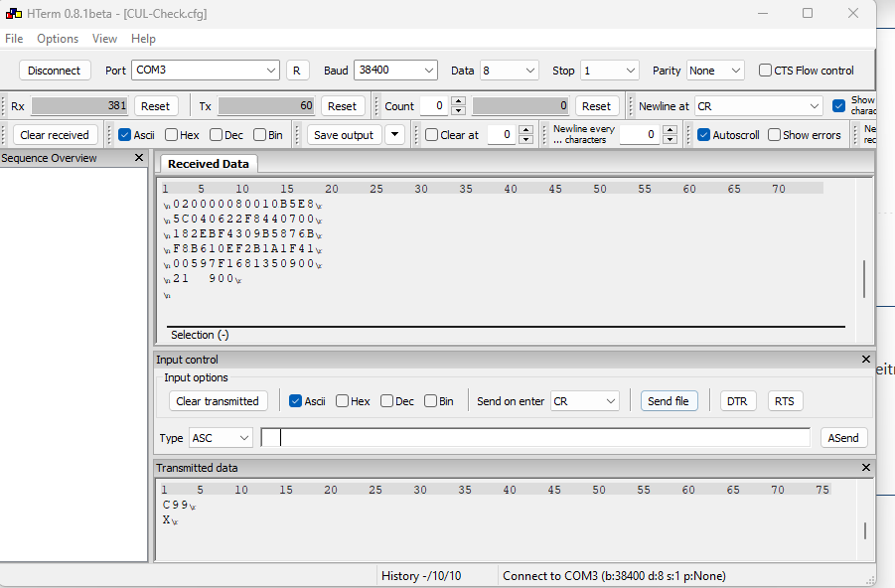
Task: Open the File menu
Action: (14, 39)
